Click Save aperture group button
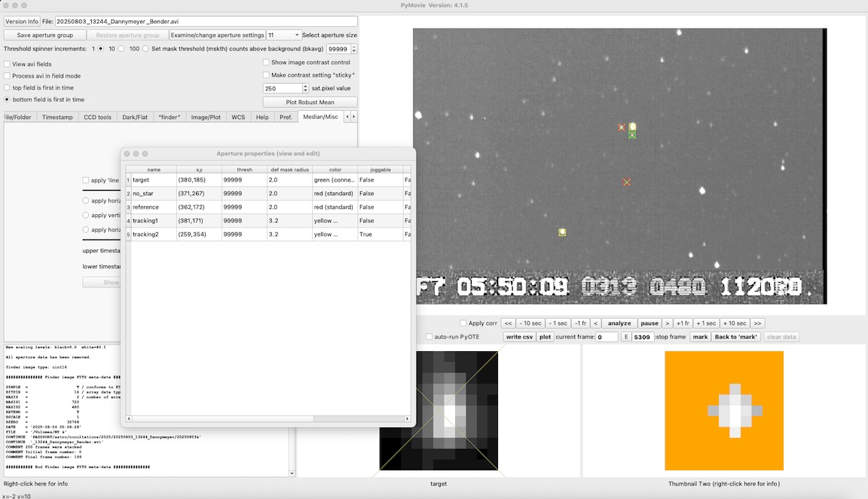 (44, 35)
